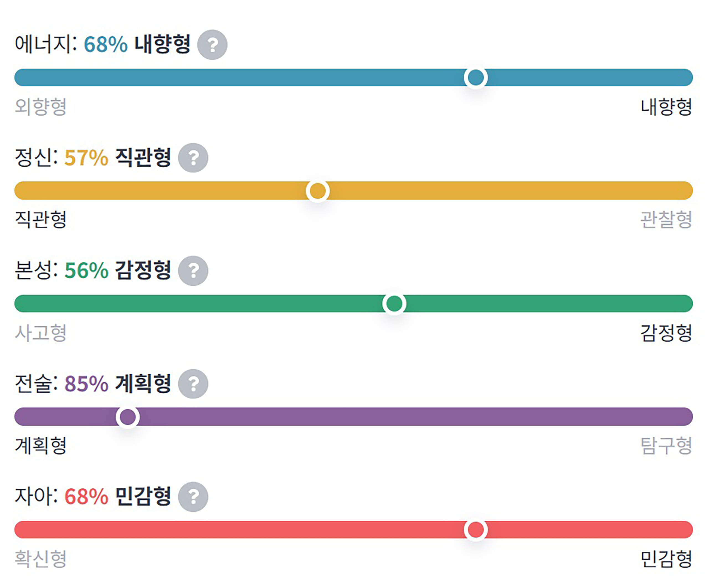
Task: Click the 감정형 label under green bar
Action: 666,333
